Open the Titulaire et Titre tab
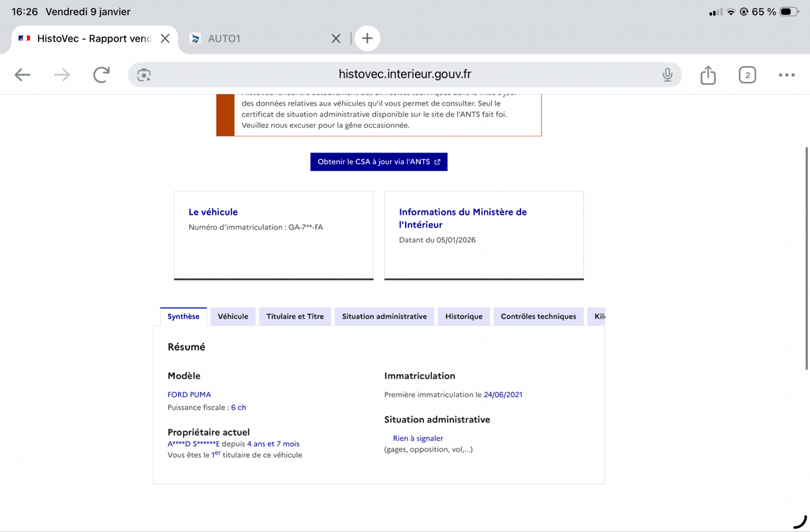Viewport: 810px width, 532px height. point(295,317)
